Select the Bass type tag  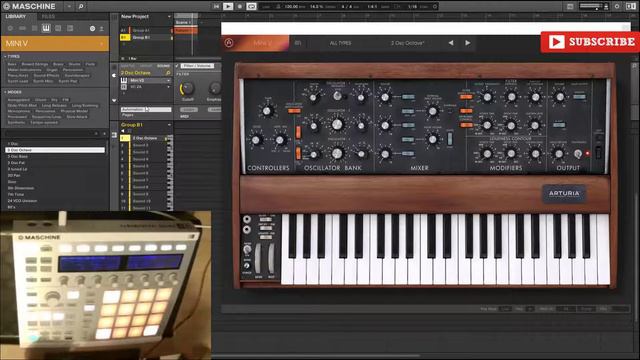coord(12,64)
